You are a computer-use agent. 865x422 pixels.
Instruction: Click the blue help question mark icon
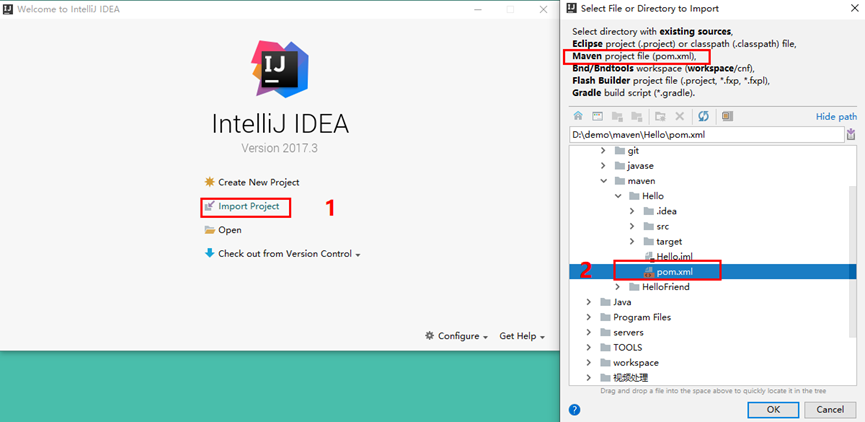point(575,410)
